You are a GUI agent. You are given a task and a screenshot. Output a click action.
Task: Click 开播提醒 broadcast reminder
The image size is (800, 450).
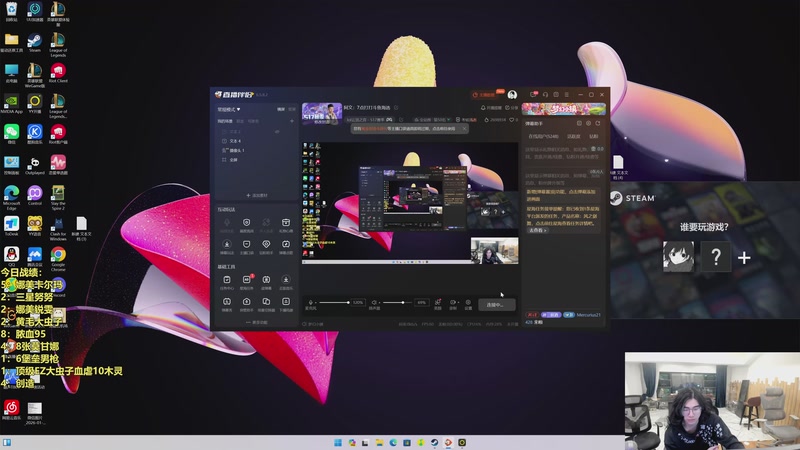point(491,108)
